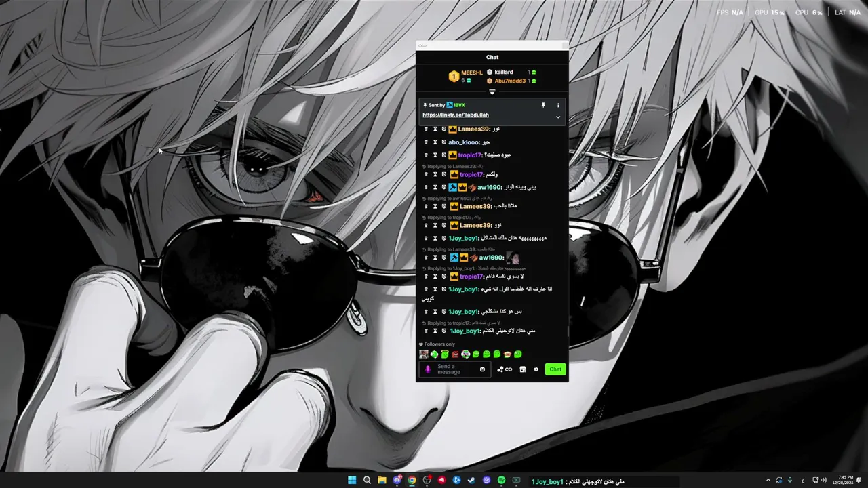Timeout 1Joy_boy1 on his reply to tropic17
This screenshot has width=868, height=488.
tap(435, 331)
